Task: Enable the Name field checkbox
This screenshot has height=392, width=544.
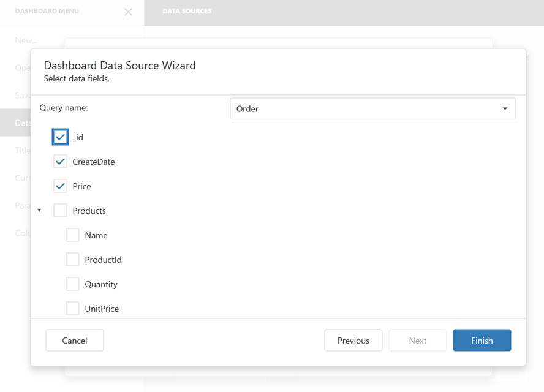Action: pos(72,235)
